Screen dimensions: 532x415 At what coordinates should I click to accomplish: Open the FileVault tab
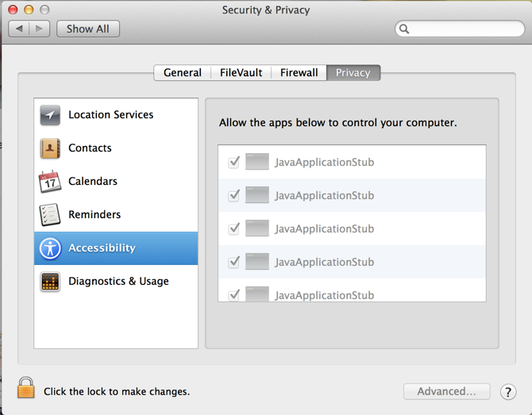click(241, 72)
